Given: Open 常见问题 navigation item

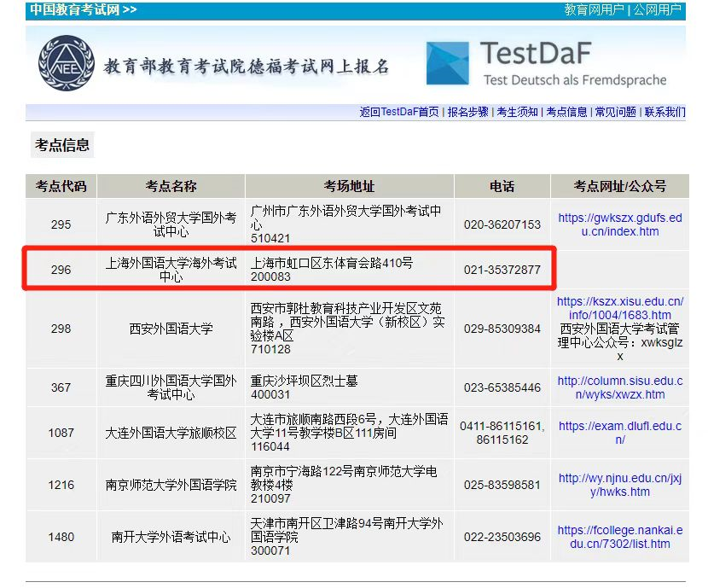Looking at the screenshot, I should (615, 112).
